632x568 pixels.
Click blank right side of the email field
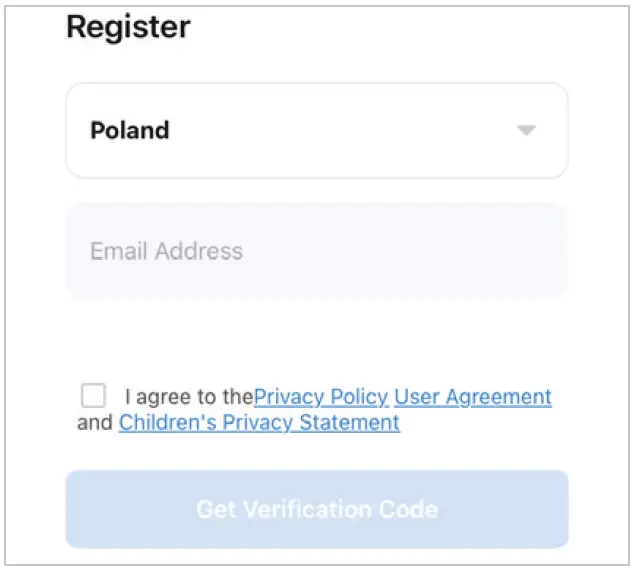point(450,250)
